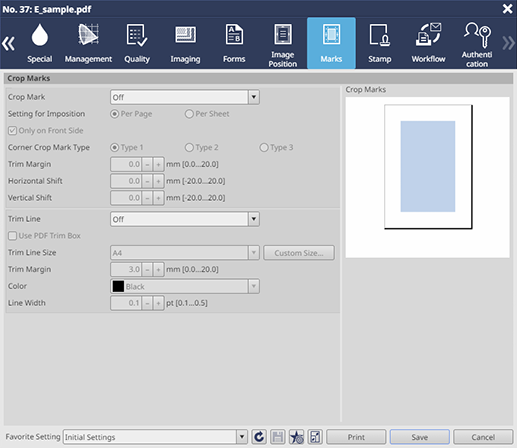Switch to the Quality tab
This screenshot has width=517, height=448.
(x=137, y=43)
